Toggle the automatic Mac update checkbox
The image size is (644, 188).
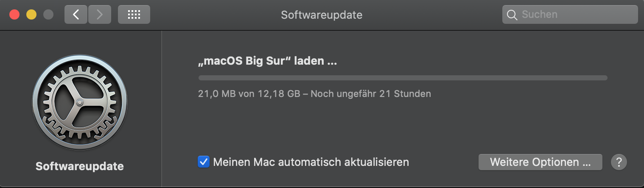coord(204,162)
